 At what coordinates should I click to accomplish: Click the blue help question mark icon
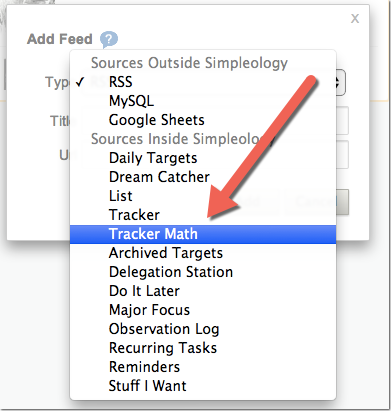(109, 39)
